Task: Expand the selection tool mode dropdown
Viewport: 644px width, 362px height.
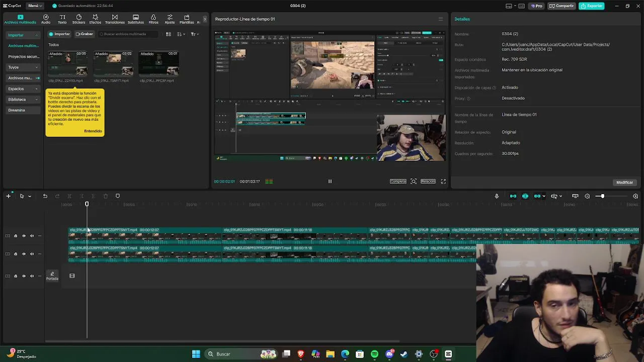Action: [30, 196]
